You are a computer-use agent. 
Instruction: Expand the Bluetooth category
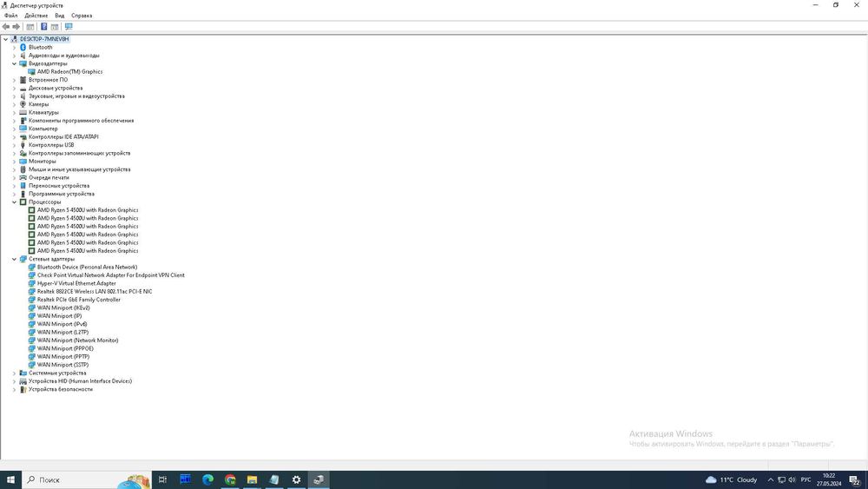pos(15,48)
